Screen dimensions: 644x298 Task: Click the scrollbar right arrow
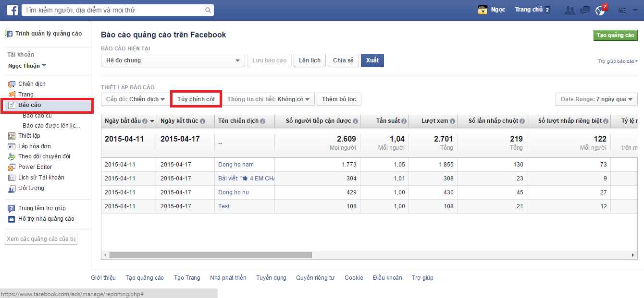(634, 255)
